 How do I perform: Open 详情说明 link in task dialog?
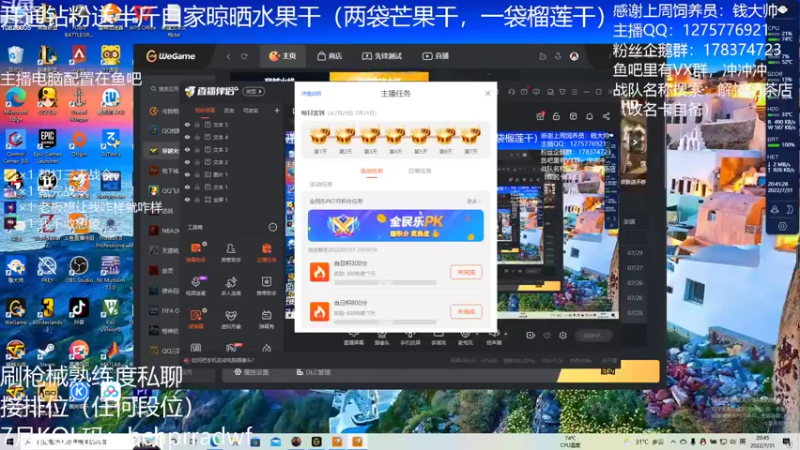[311, 94]
